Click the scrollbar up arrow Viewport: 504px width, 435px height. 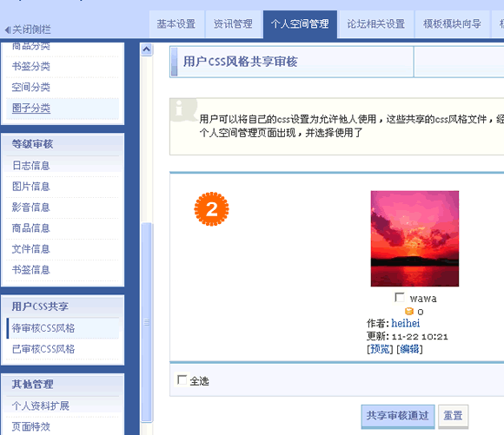(x=147, y=49)
